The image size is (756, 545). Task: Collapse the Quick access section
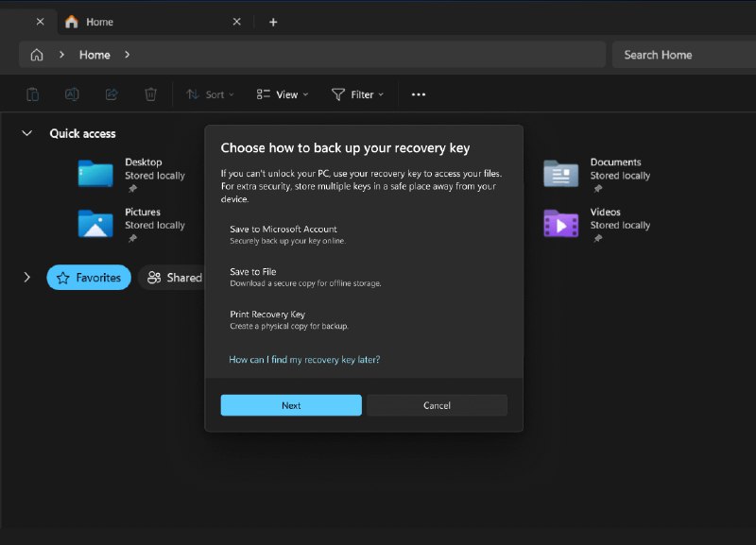tap(27, 133)
